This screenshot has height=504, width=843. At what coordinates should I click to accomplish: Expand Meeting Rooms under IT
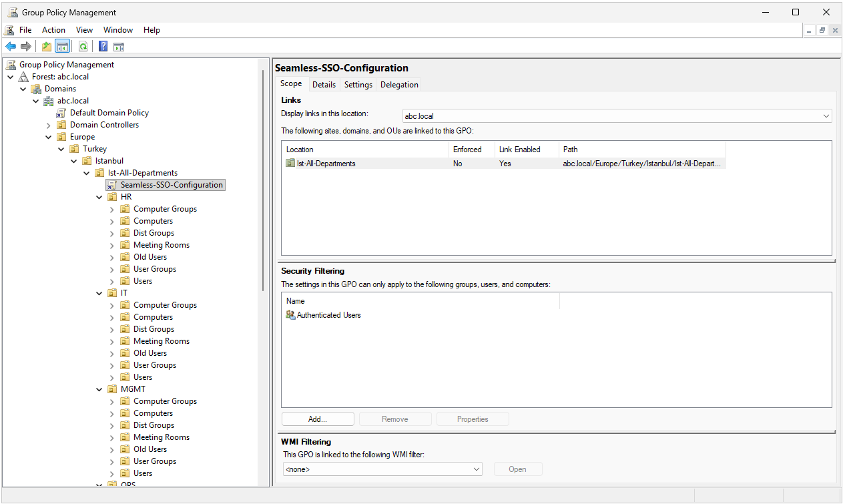pyautogui.click(x=112, y=341)
